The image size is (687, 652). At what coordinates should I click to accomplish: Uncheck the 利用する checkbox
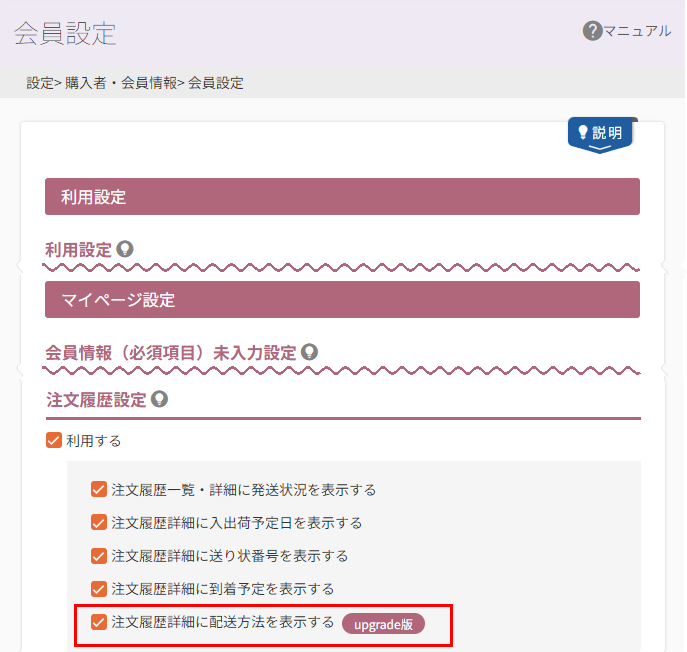tap(55, 440)
